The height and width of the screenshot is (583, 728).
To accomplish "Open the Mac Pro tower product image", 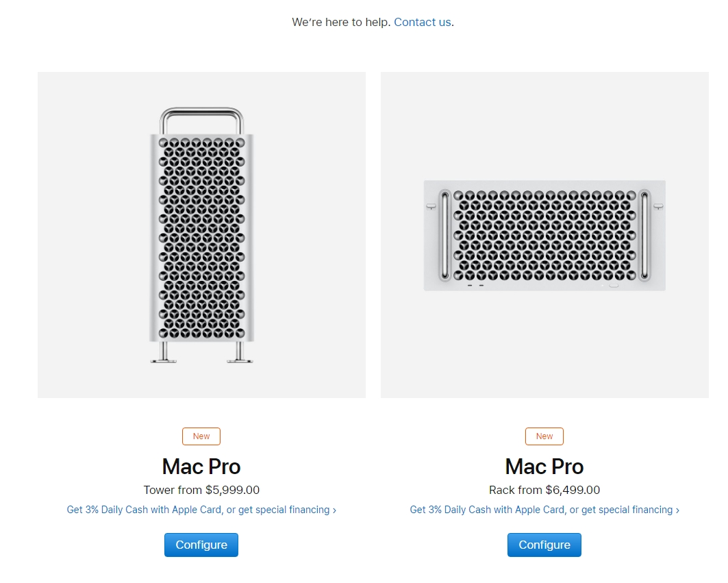I will [201, 234].
